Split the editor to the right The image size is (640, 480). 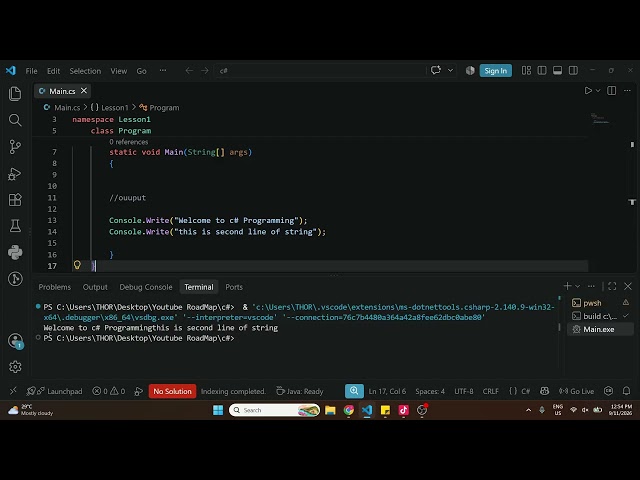tap(611, 91)
